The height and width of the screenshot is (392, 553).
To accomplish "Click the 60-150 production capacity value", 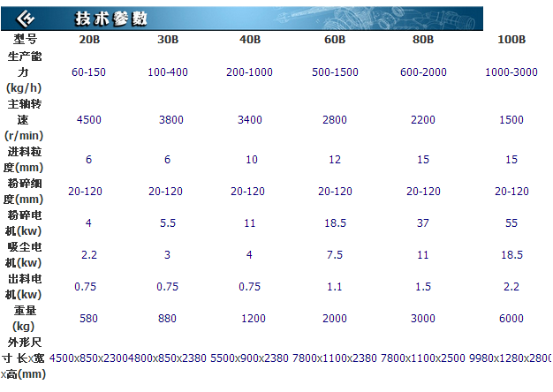I will click(88, 72).
